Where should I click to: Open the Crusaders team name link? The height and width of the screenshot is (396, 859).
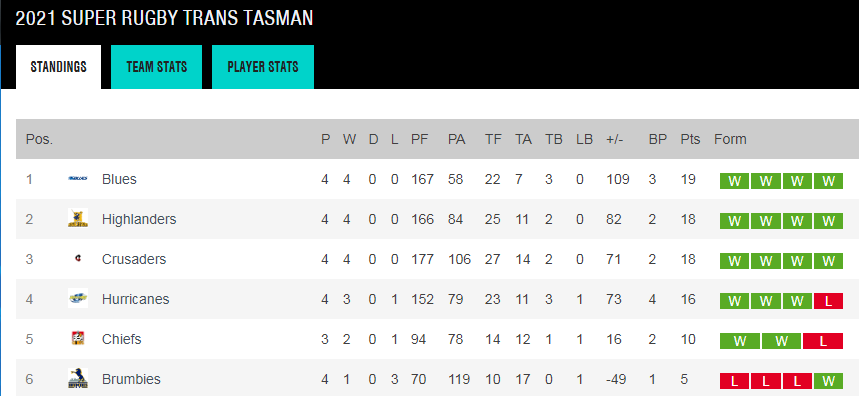click(x=134, y=259)
